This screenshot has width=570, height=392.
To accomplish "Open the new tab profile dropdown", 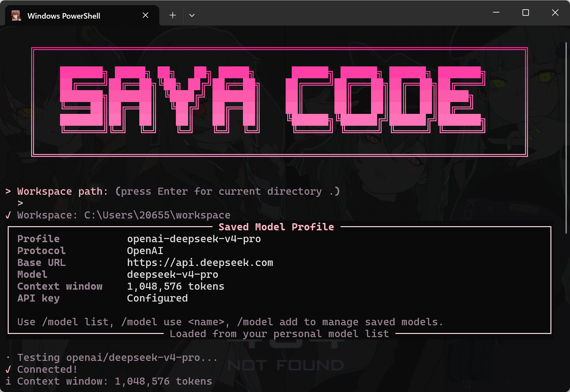I will coord(192,15).
